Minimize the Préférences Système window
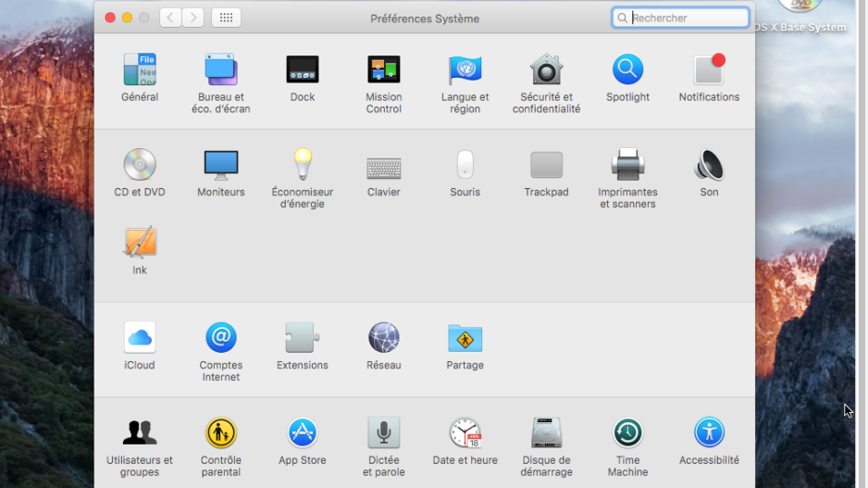 [x=127, y=18]
